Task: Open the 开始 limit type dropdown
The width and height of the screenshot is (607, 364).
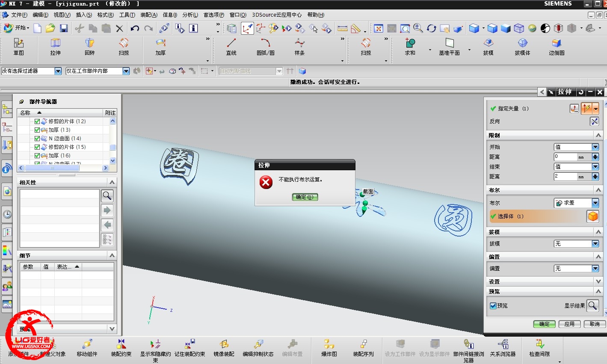Action: (x=595, y=147)
